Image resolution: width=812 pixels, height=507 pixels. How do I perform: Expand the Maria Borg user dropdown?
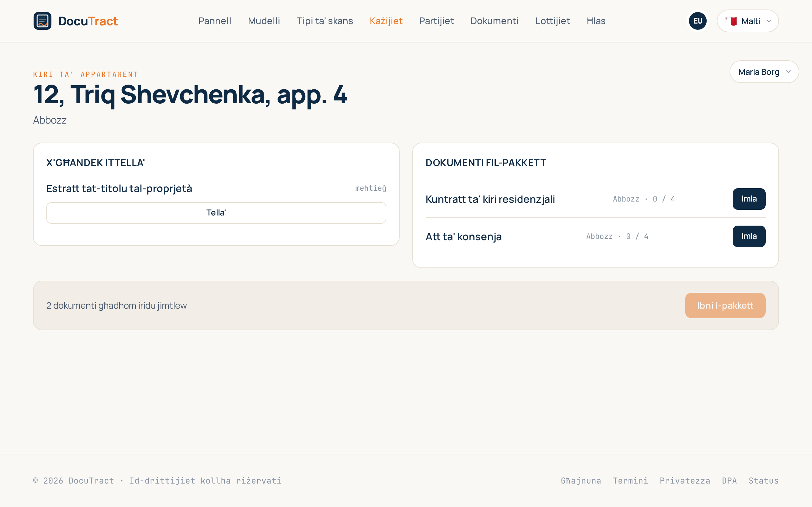click(x=764, y=72)
